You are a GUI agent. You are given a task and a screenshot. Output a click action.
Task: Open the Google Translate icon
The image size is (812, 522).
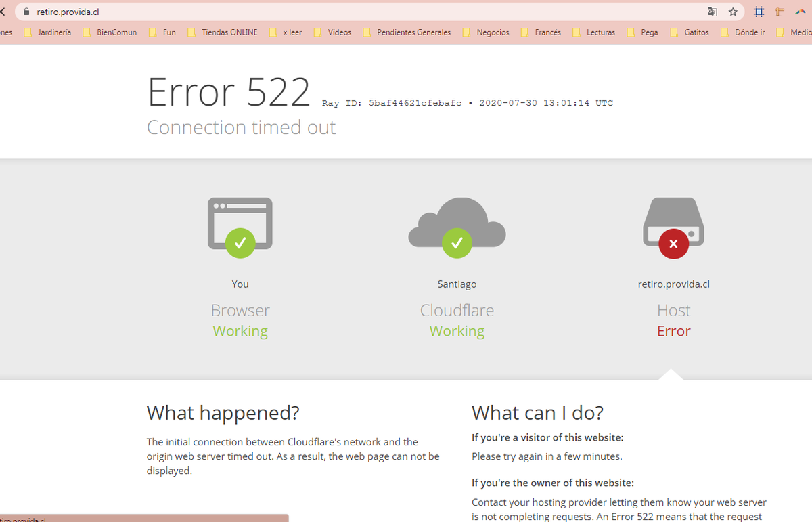coord(712,12)
